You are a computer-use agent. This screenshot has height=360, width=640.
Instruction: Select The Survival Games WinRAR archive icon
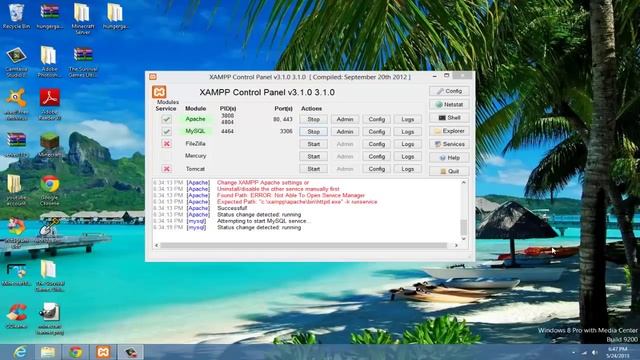[x=83, y=61]
